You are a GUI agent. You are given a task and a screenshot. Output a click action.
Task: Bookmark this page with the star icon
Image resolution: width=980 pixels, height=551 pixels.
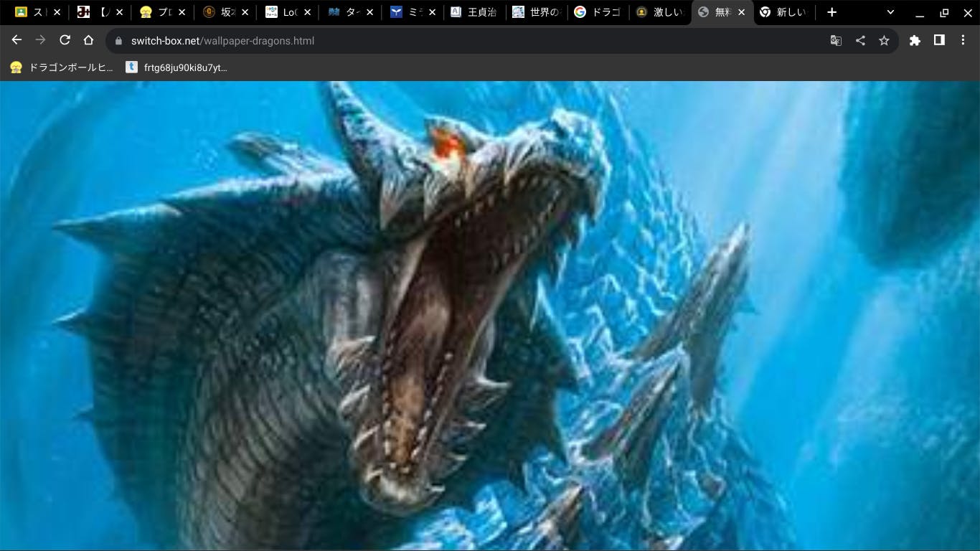pos(884,41)
